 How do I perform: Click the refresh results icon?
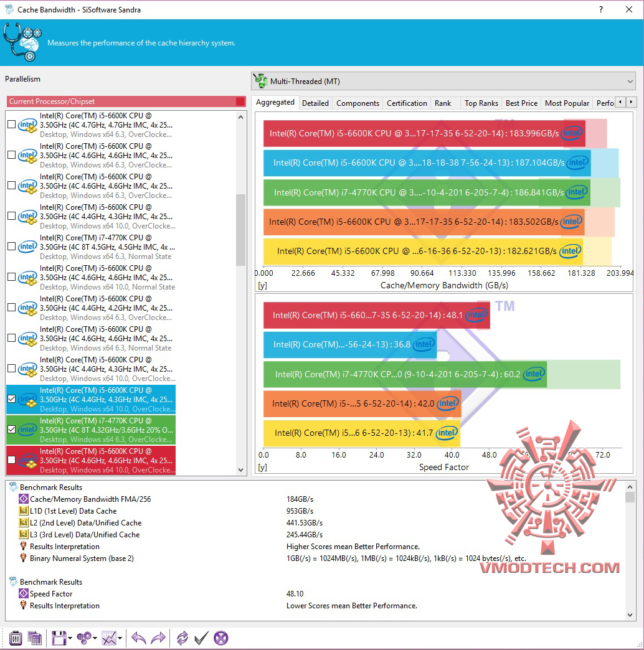[x=182, y=638]
